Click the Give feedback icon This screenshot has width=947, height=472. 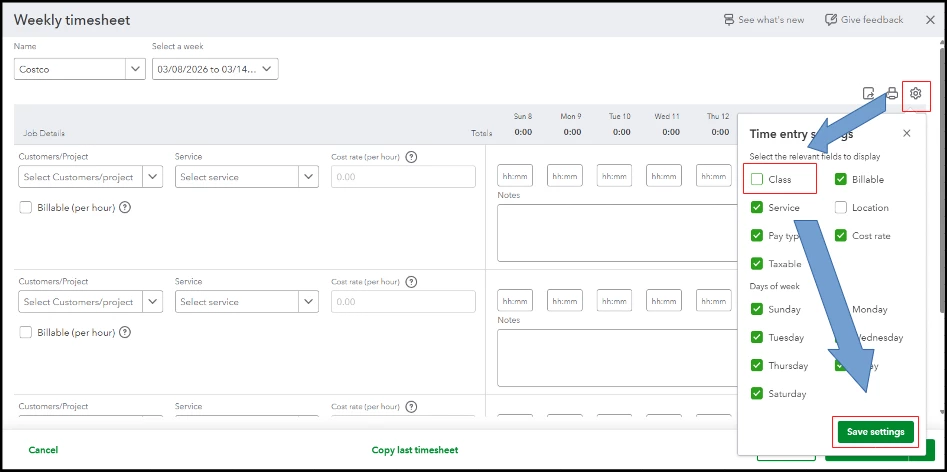(830, 20)
